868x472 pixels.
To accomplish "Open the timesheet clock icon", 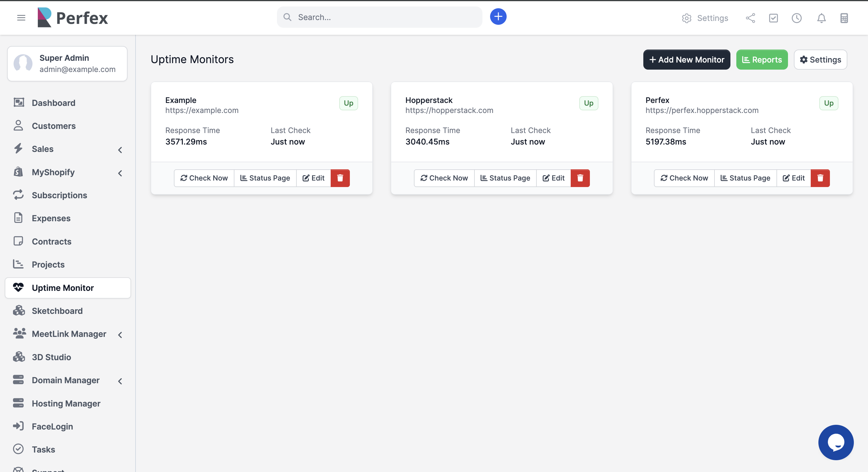I will (797, 18).
